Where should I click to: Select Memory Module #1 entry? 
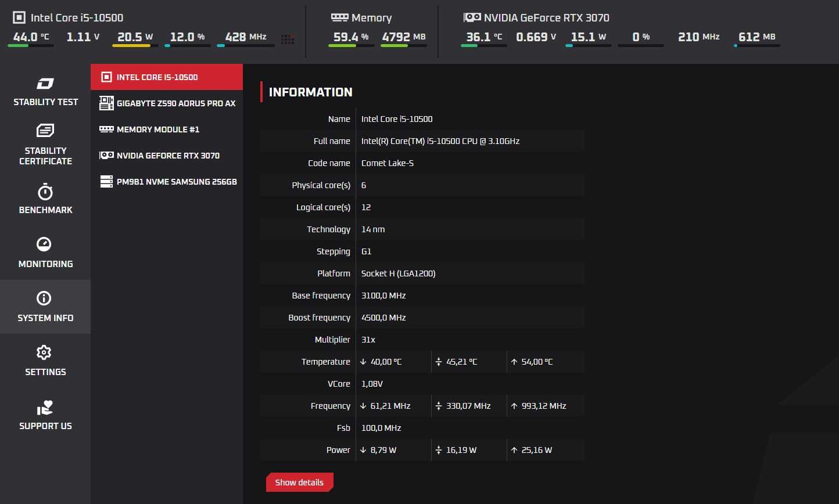(167, 129)
